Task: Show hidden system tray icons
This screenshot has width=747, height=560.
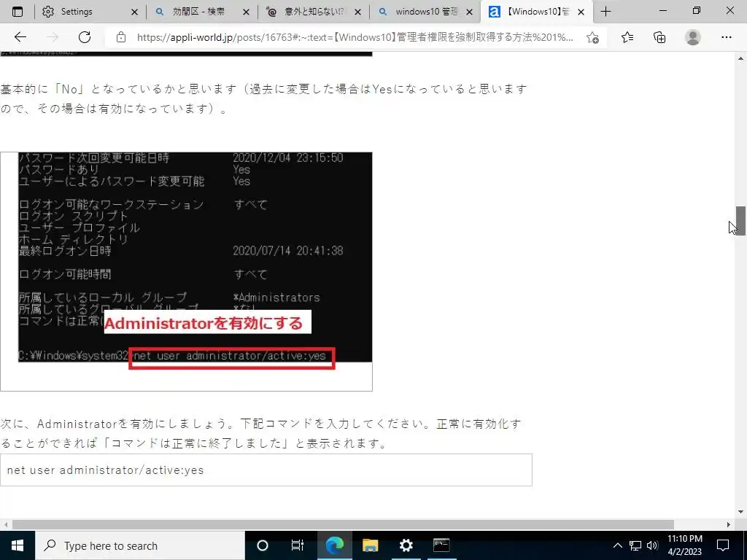Action: click(x=617, y=545)
